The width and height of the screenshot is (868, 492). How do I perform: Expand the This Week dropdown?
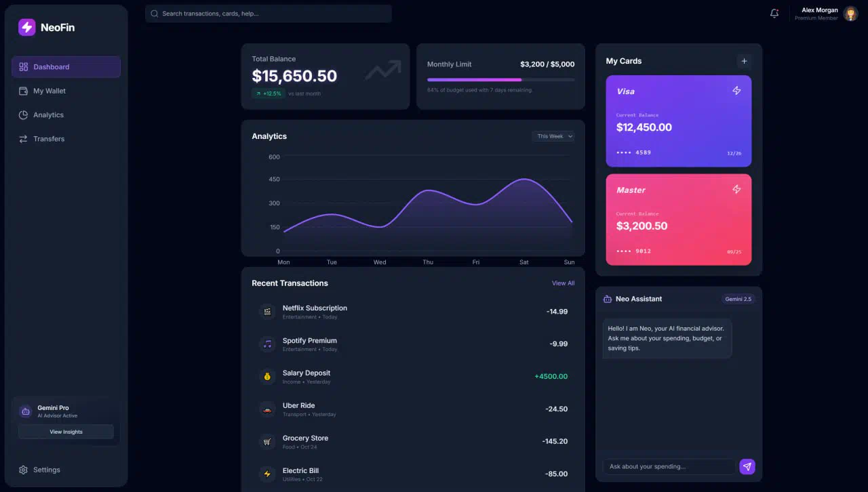553,136
